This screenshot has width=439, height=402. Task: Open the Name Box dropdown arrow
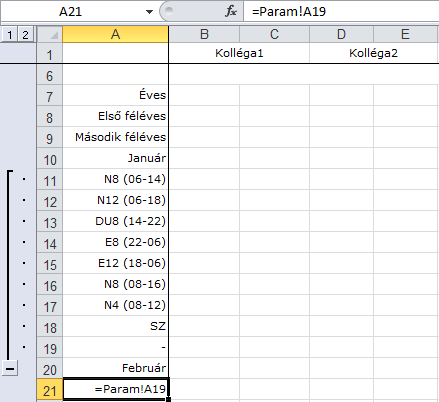pyautogui.click(x=149, y=12)
